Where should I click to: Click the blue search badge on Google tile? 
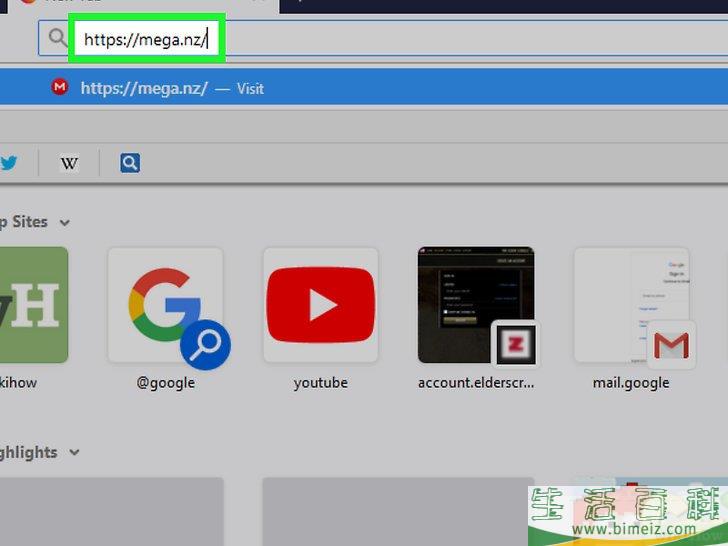pos(205,345)
